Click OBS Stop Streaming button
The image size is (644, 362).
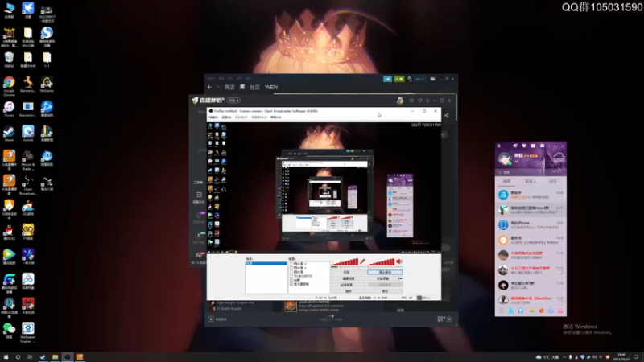tap(385, 272)
